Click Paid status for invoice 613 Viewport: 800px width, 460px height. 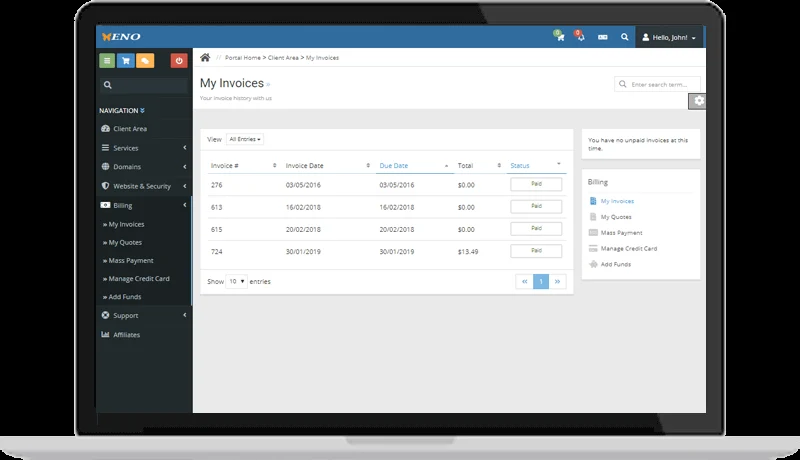(536, 207)
